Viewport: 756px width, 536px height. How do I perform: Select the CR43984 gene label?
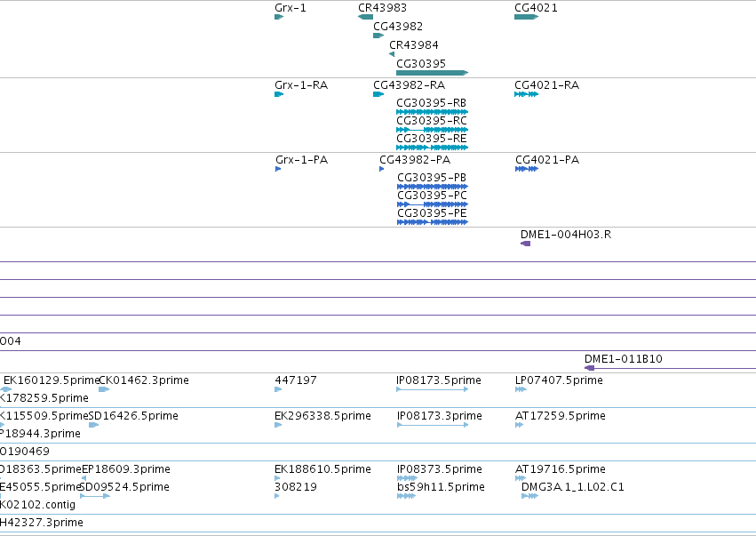[x=414, y=44]
